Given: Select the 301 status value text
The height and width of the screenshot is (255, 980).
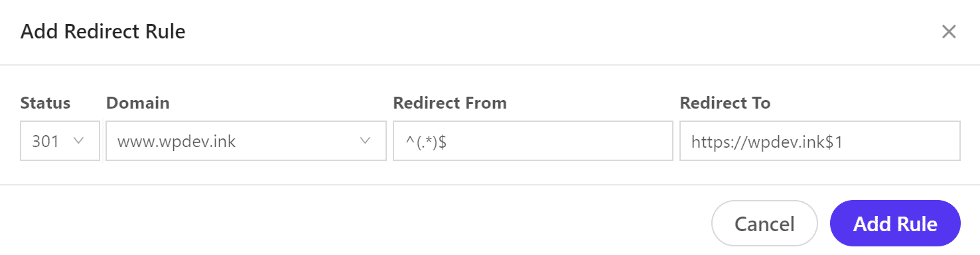Looking at the screenshot, I should coord(45,141).
